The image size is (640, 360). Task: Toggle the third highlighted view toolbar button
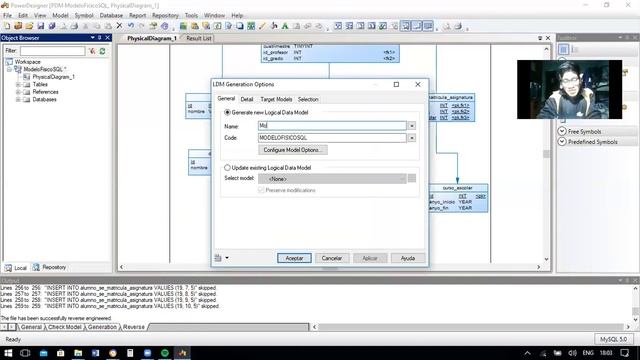click(x=428, y=26)
